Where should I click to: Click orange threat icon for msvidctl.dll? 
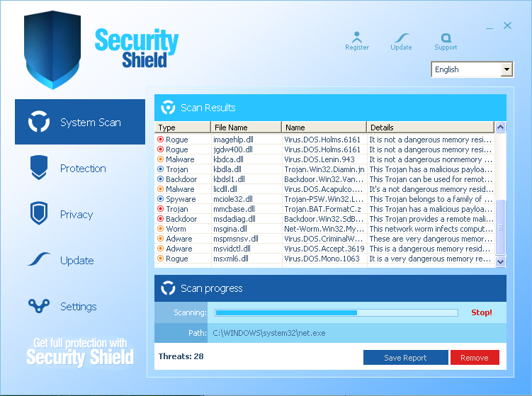coord(161,248)
